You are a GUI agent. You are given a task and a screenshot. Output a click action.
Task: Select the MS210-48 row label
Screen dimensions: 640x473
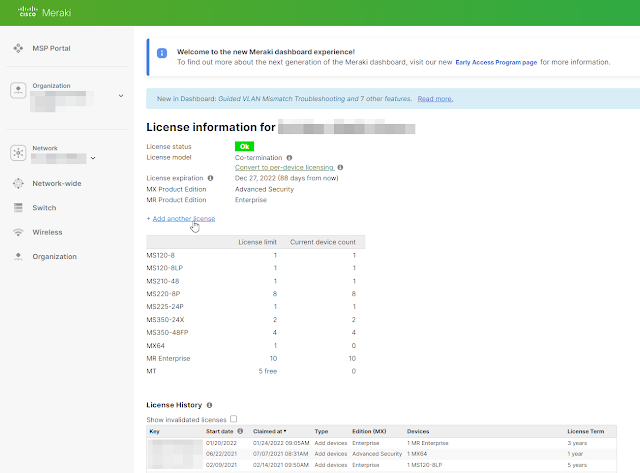coord(162,281)
